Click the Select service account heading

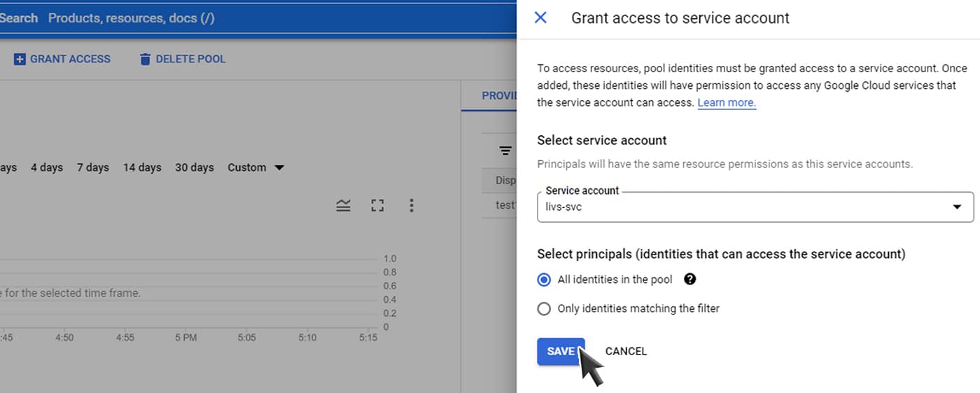602,140
